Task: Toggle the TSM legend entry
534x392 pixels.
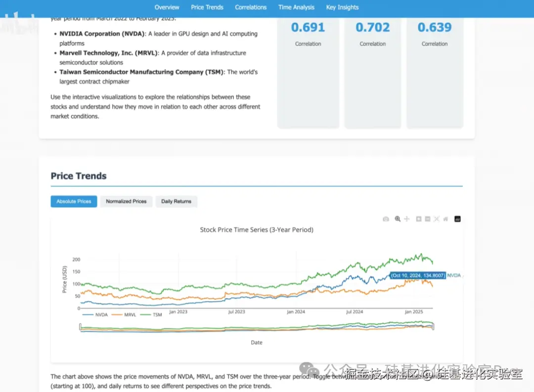Action: point(151,315)
